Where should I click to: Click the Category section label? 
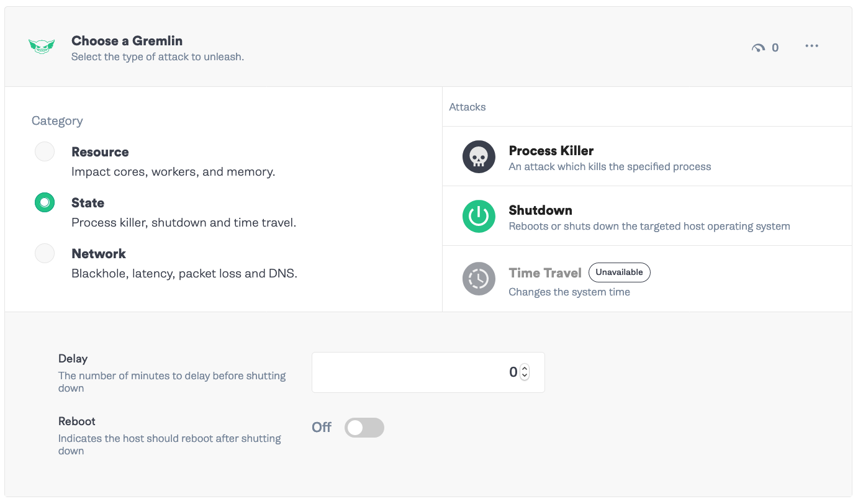pos(57,121)
